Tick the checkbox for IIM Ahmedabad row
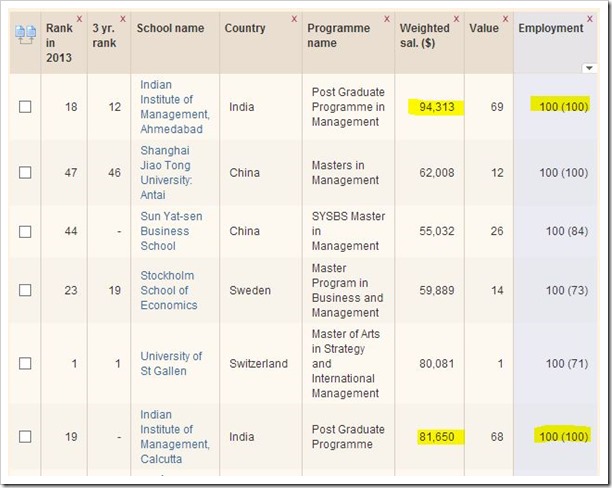 (x=25, y=106)
